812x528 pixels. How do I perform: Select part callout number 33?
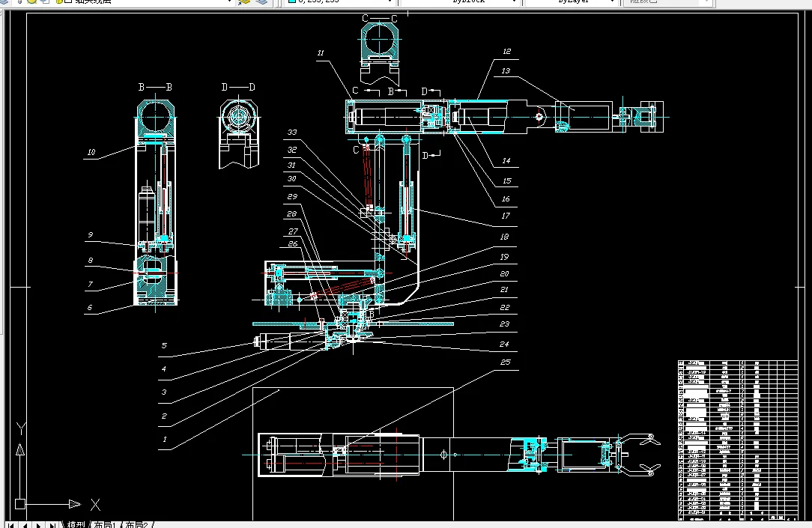coord(292,133)
